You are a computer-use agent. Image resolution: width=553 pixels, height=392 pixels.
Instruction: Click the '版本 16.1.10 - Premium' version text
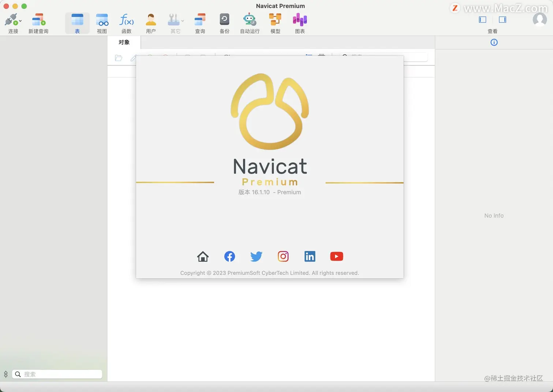pos(270,192)
